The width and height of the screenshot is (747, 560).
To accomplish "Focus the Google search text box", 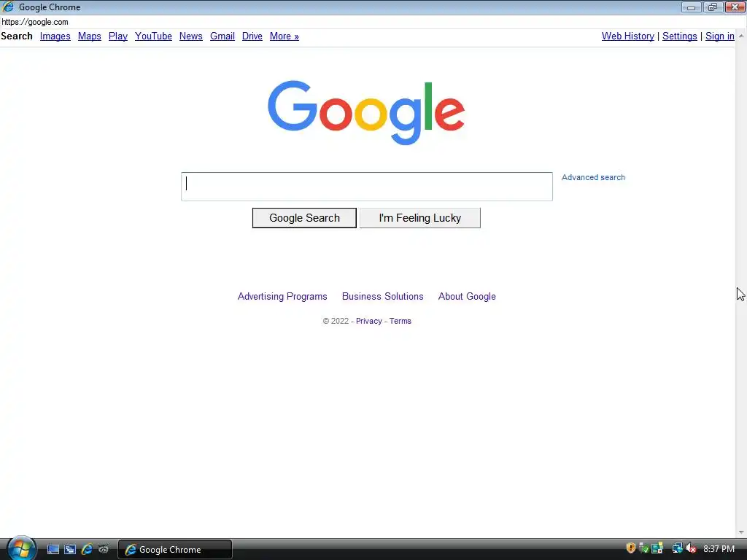I will pyautogui.click(x=367, y=187).
